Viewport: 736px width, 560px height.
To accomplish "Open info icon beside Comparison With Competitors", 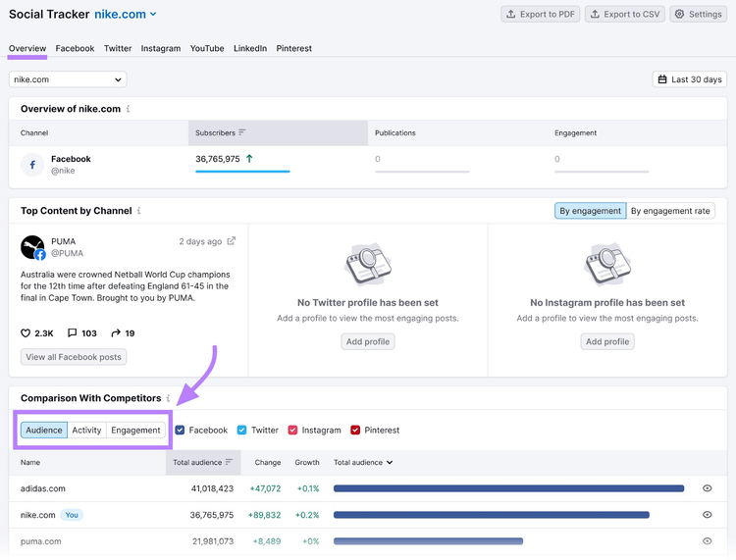I will [x=168, y=398].
